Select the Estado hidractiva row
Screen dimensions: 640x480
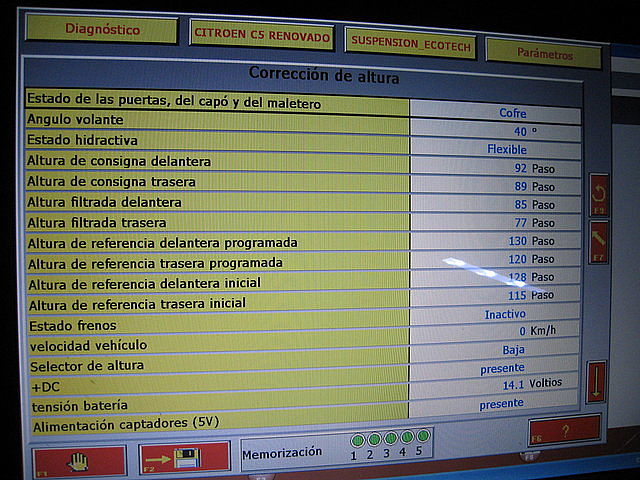pos(215,141)
